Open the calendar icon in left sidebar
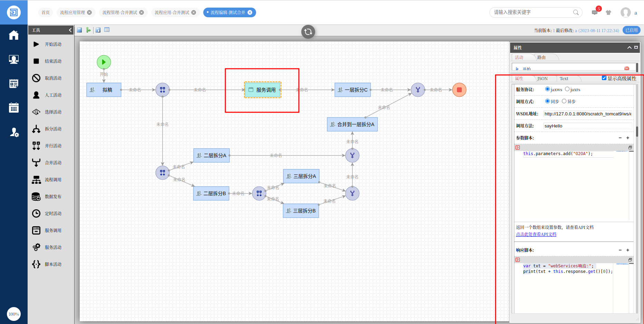 point(14,107)
